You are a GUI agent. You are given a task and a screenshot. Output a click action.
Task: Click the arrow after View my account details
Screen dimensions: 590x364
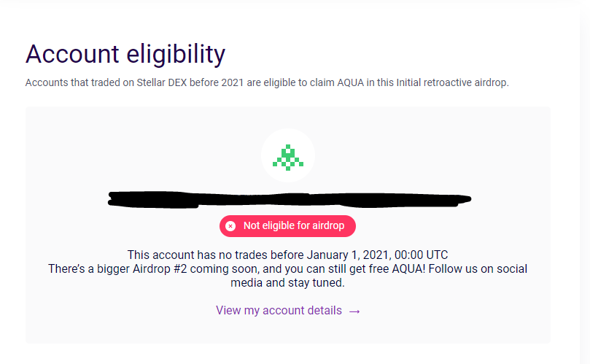(x=354, y=311)
